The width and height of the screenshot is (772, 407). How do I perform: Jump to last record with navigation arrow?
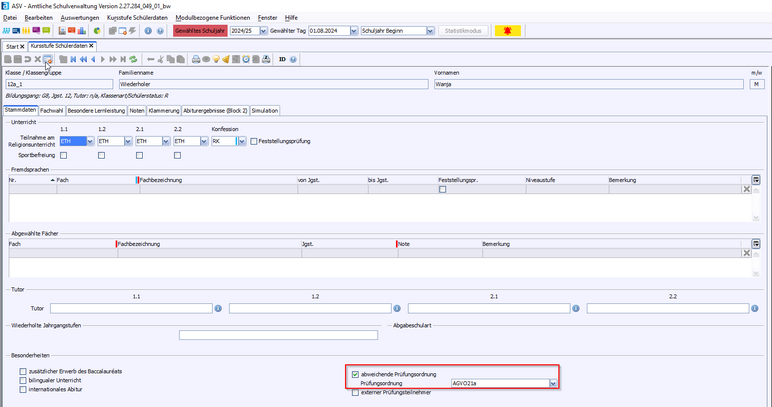click(x=122, y=59)
